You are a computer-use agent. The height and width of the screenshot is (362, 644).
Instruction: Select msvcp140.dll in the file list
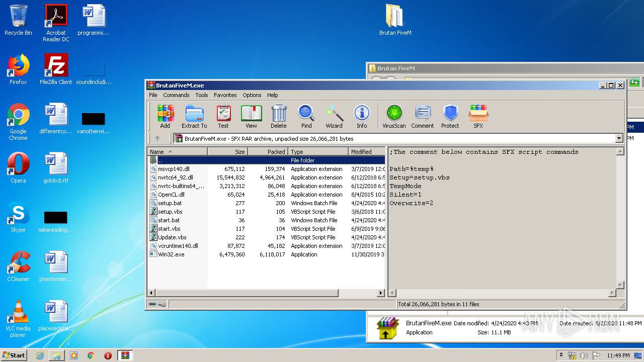coord(267,169)
